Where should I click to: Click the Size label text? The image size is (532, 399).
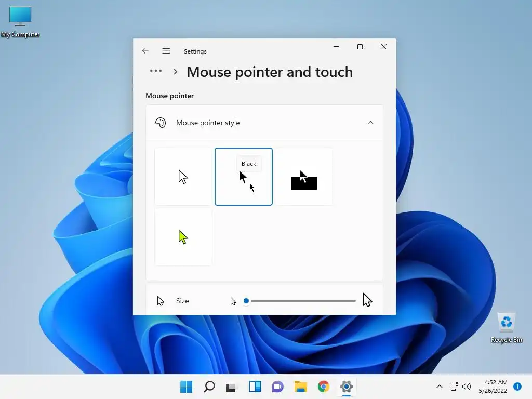tap(182, 301)
